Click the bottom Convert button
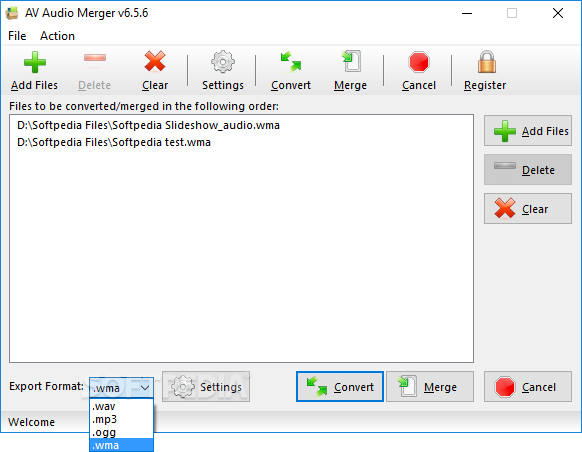 tap(340, 387)
